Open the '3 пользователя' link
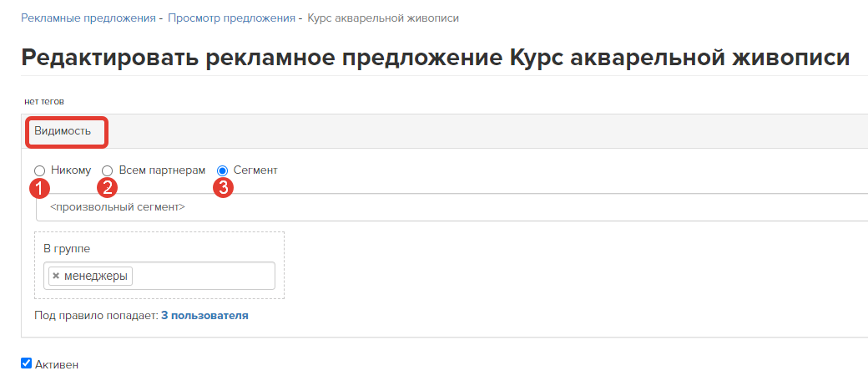This screenshot has width=868, height=381. (204, 316)
